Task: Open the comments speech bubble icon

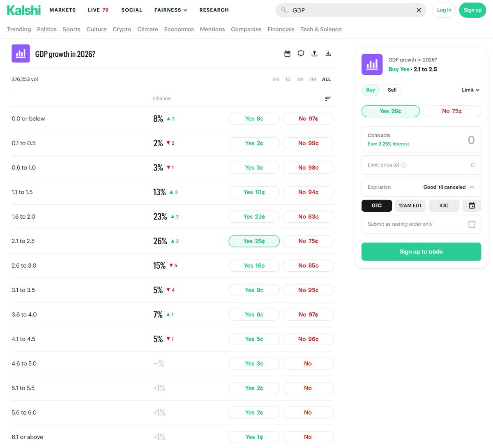Action: pyautogui.click(x=301, y=53)
